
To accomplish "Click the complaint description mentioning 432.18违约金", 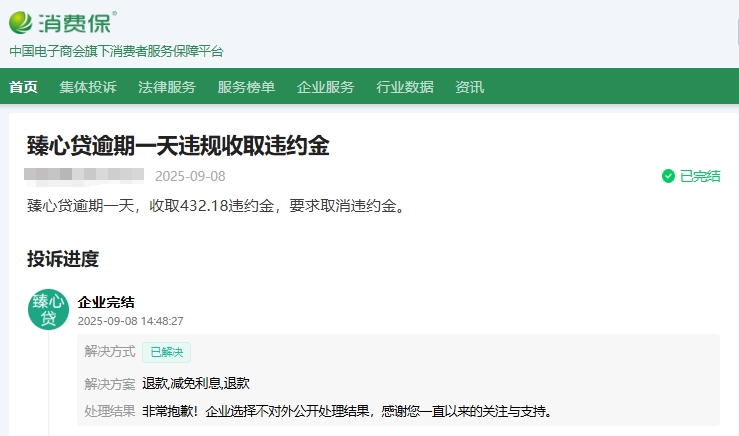I will point(216,206).
